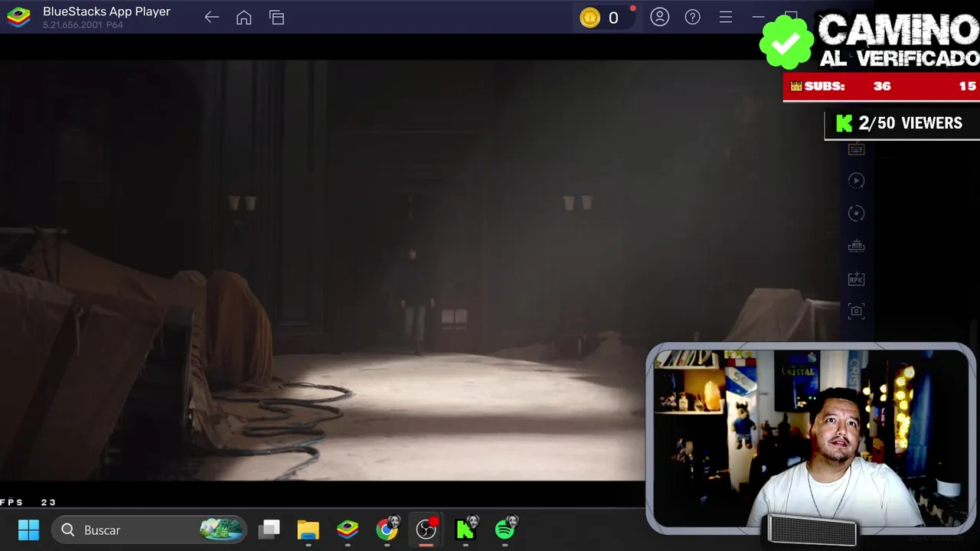Open Google Chrome from the taskbar

click(387, 529)
